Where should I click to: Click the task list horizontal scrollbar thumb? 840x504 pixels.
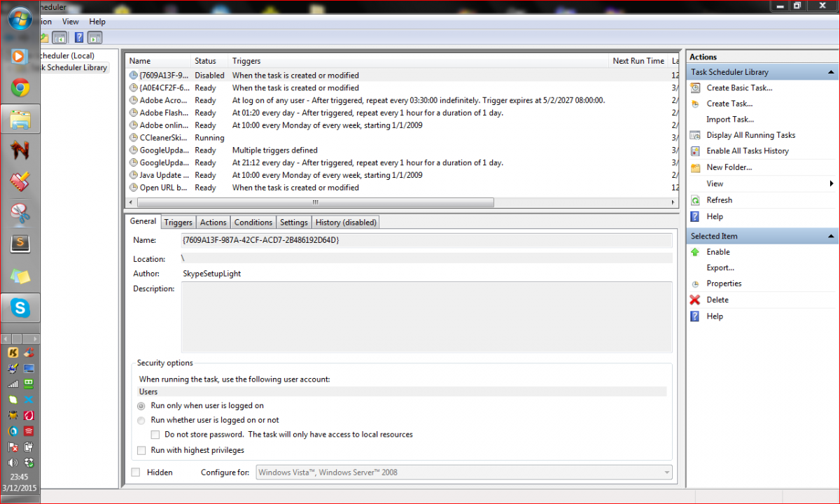tap(315, 202)
